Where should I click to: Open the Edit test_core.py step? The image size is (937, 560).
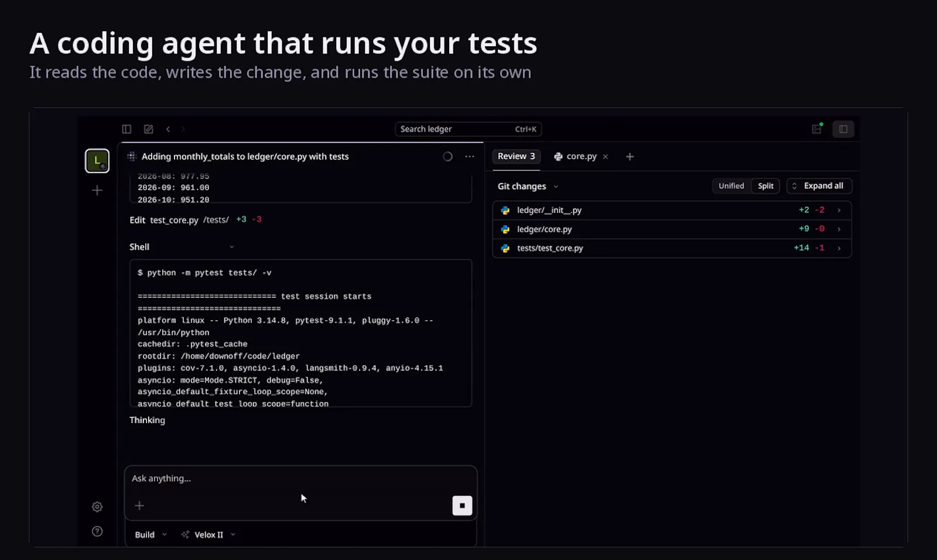[x=196, y=220]
